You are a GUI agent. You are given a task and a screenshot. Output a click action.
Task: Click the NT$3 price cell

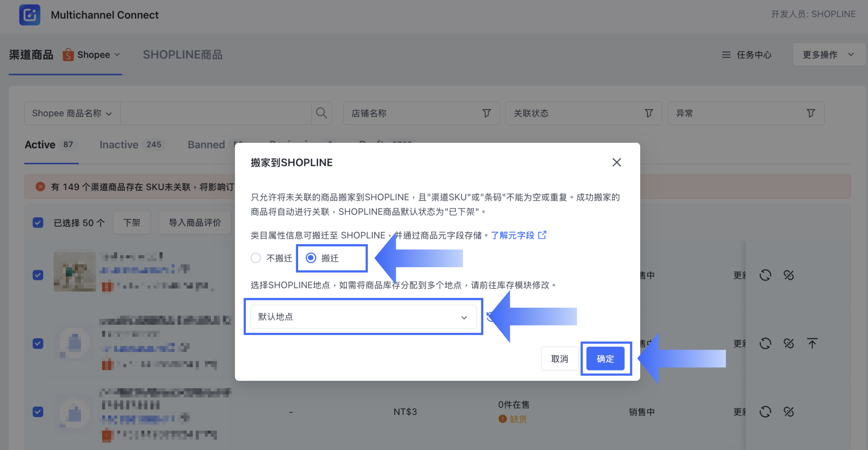pos(405,412)
